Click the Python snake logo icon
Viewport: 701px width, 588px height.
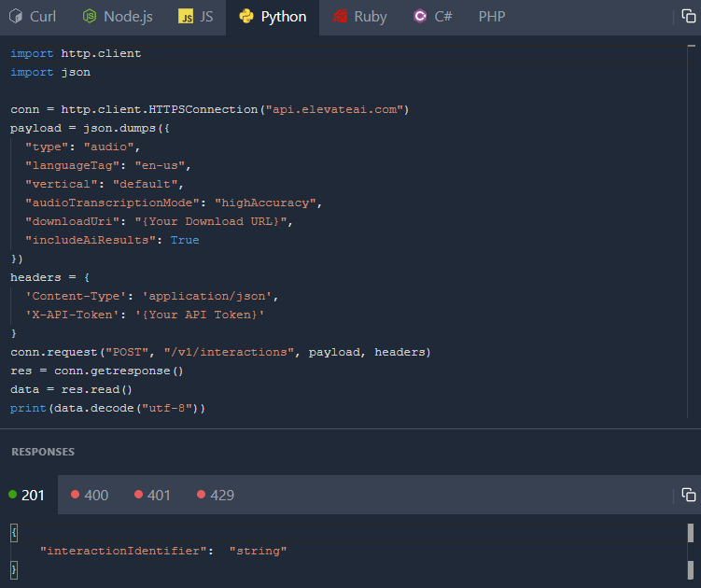click(x=246, y=17)
